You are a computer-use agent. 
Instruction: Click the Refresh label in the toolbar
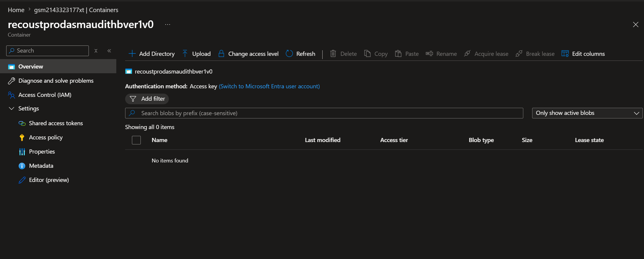pos(306,54)
